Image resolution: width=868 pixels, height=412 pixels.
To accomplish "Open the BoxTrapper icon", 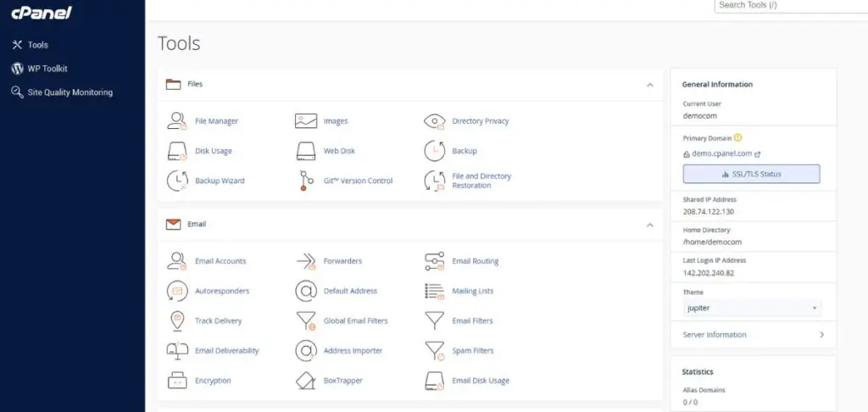I will (x=305, y=381).
